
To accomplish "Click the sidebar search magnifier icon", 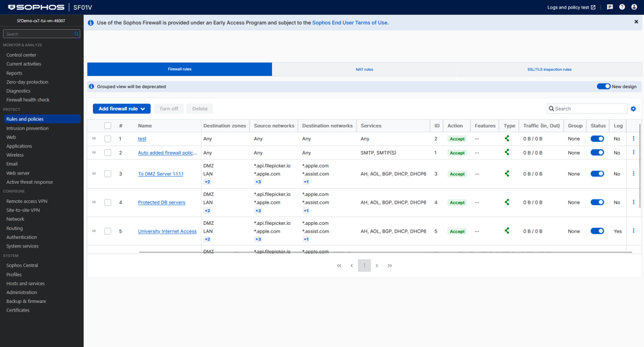I will tap(77, 33).
